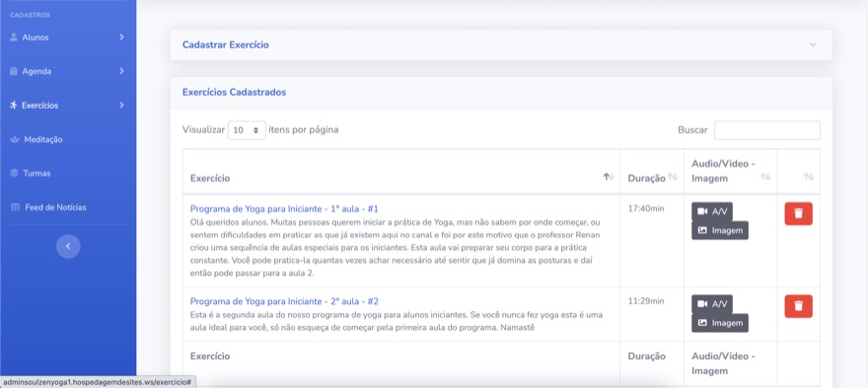Collapse the sidebar with round arrow button
Screen dimensions: 868x388
point(68,246)
